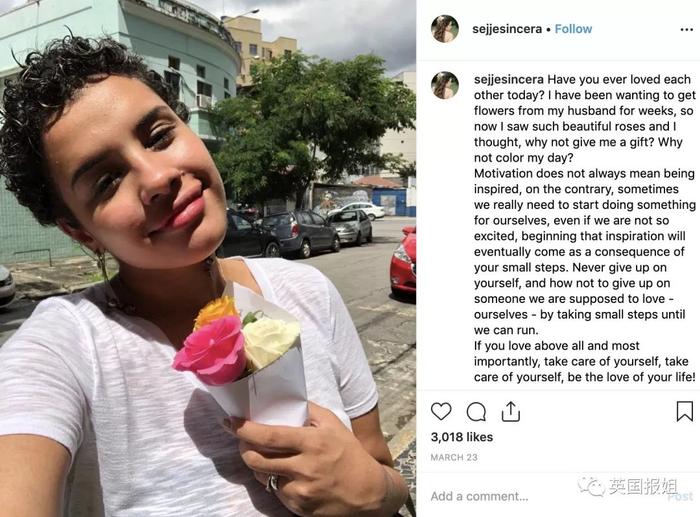Viewport: 700px width, 517px height.
Task: Save the post with the bookmark icon
Action: pyautogui.click(x=684, y=411)
